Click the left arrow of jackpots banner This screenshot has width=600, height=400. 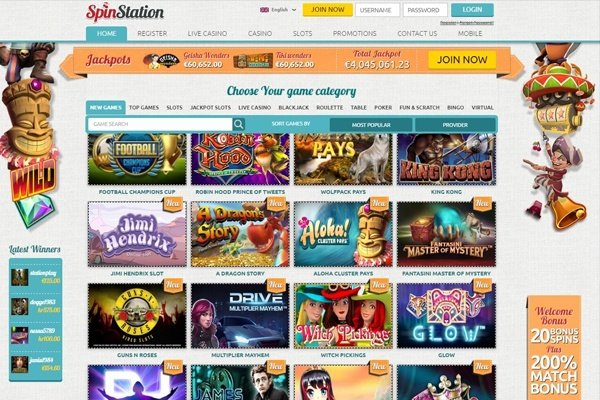67,67
